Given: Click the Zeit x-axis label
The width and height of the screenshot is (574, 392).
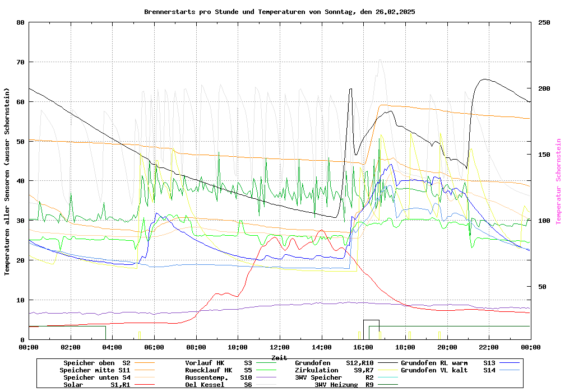Looking at the screenshot, I should pyautogui.click(x=279, y=357).
